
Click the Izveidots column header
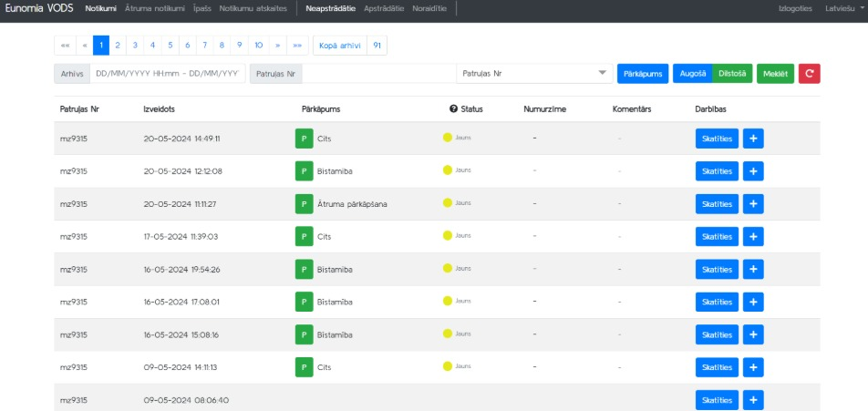[159, 109]
